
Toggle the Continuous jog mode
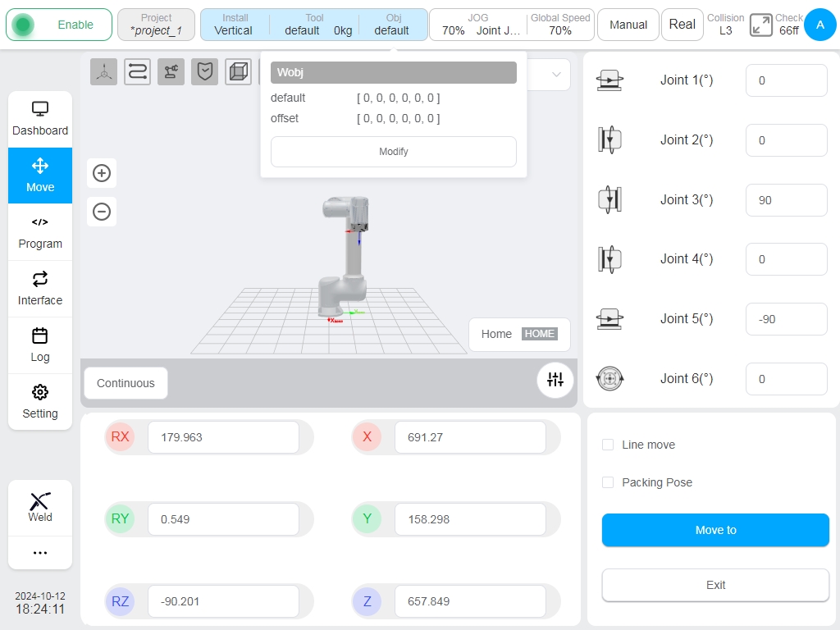point(126,383)
